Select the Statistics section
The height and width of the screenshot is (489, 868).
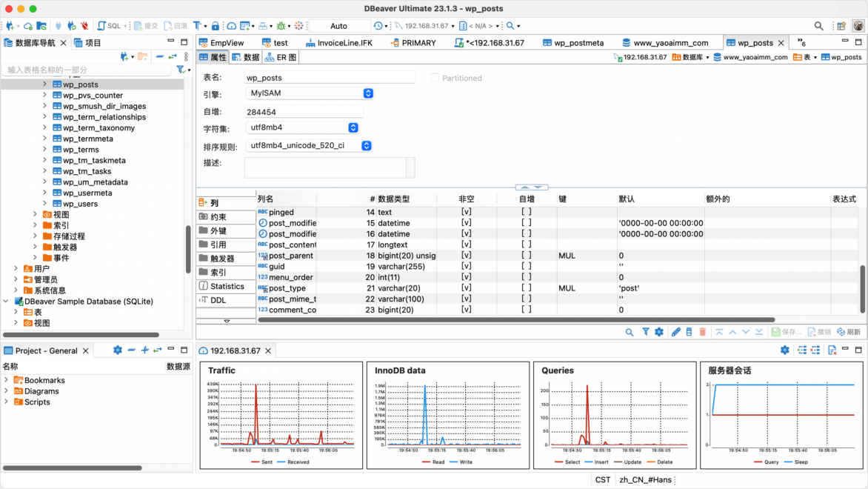click(x=226, y=286)
